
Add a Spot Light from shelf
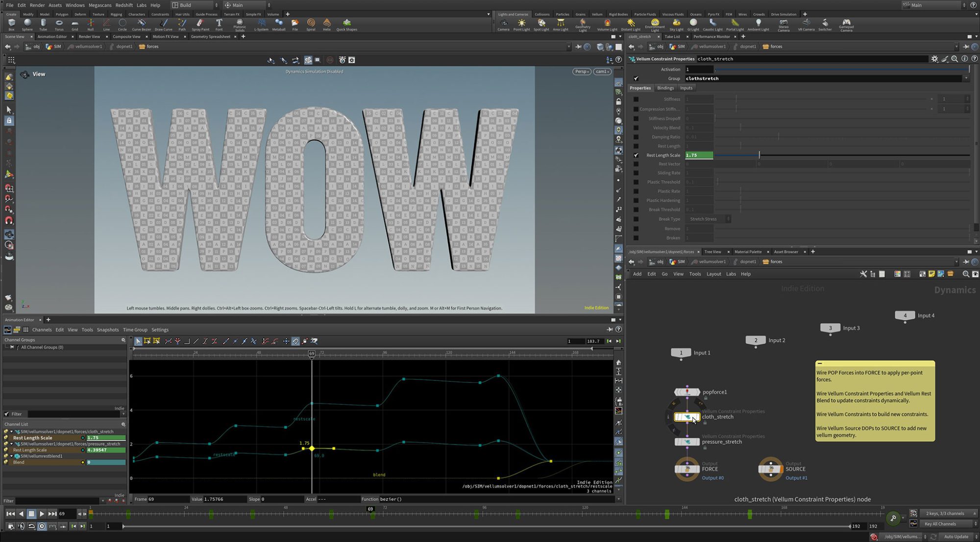pos(541,25)
